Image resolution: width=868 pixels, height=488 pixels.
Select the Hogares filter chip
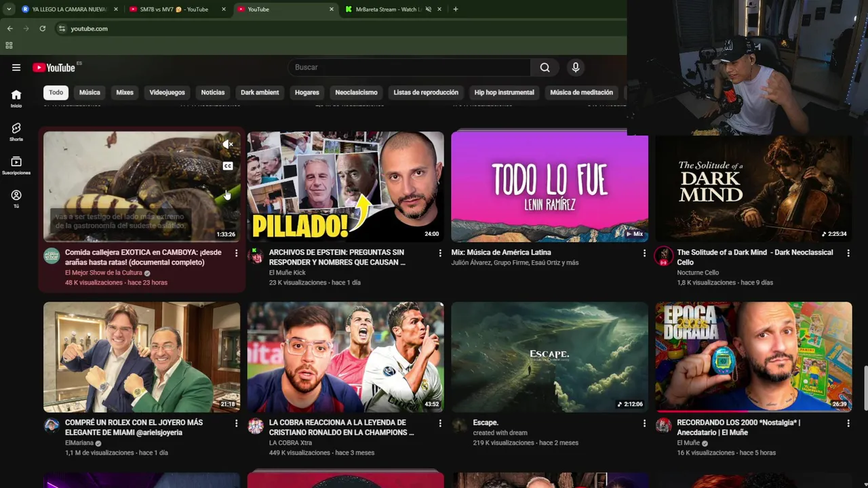tap(307, 92)
